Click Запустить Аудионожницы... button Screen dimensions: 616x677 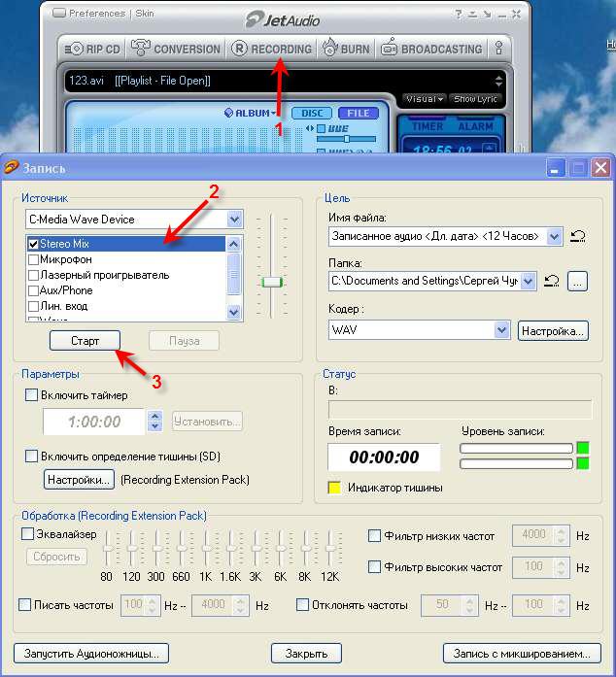click(x=91, y=654)
